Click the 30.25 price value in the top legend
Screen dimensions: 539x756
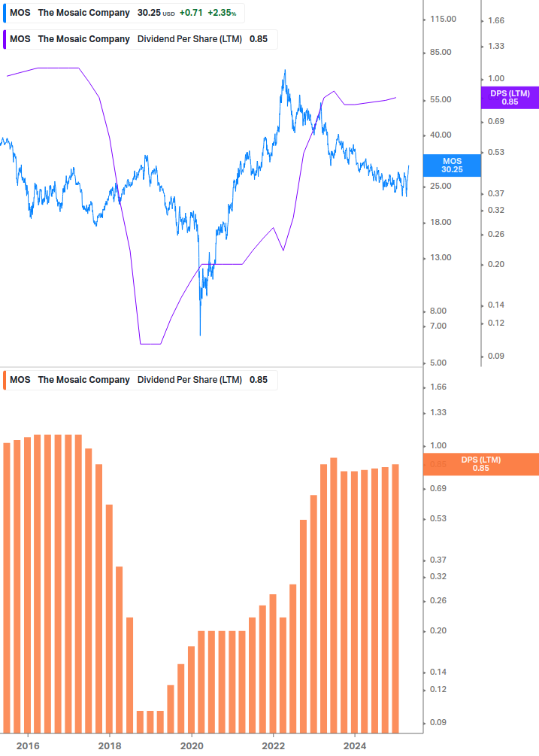[x=149, y=13]
